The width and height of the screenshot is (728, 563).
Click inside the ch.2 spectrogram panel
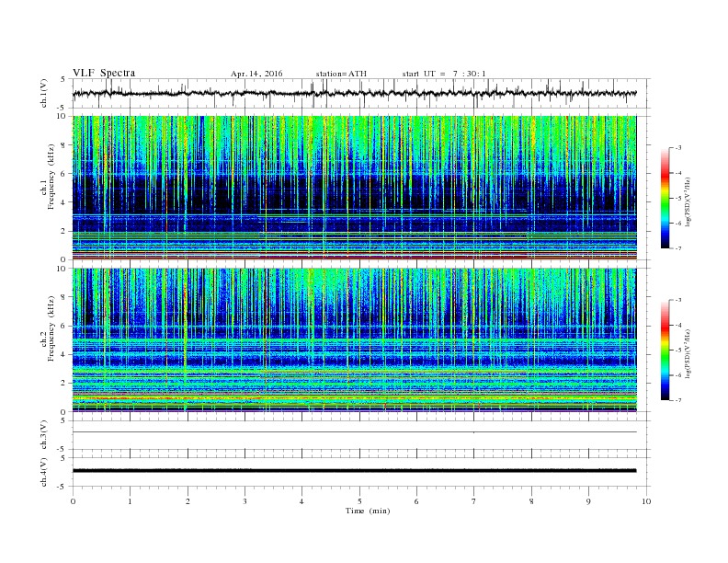point(354,339)
